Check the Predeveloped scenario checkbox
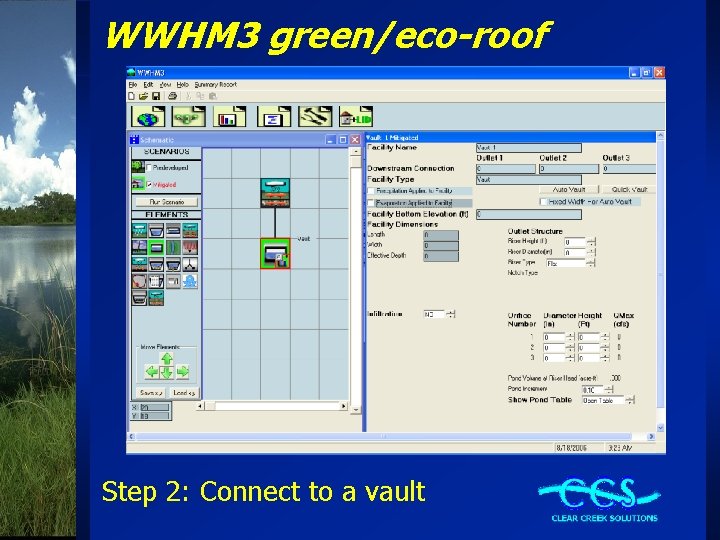 [x=149, y=168]
